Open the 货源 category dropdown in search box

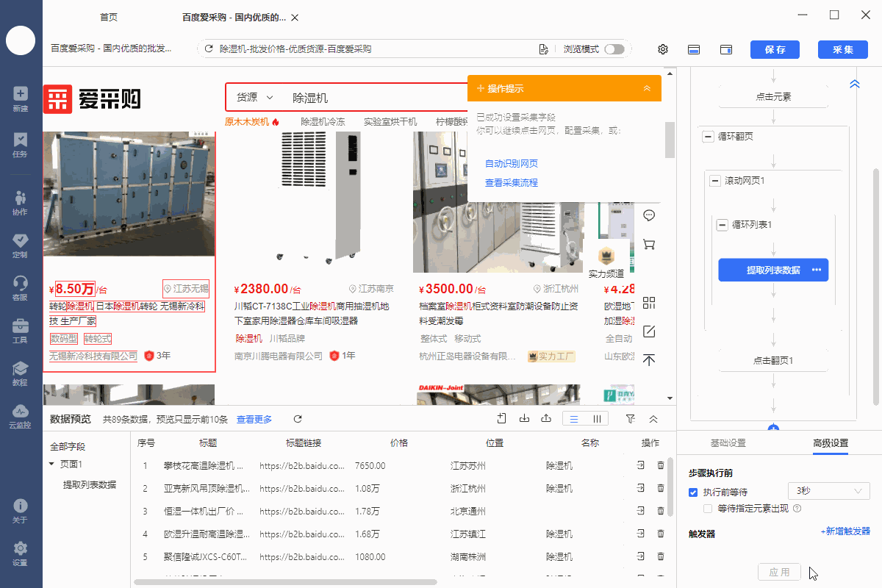(254, 98)
